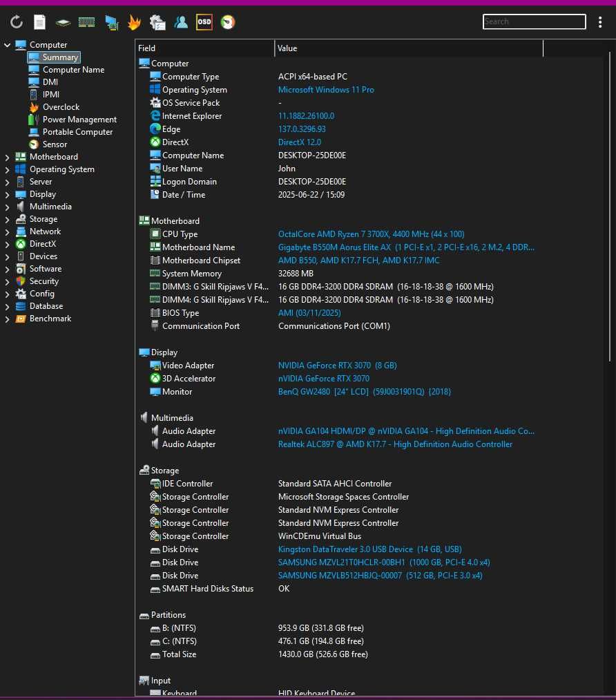
Task: Click the vertical scrollbar thumb
Action: (610, 207)
